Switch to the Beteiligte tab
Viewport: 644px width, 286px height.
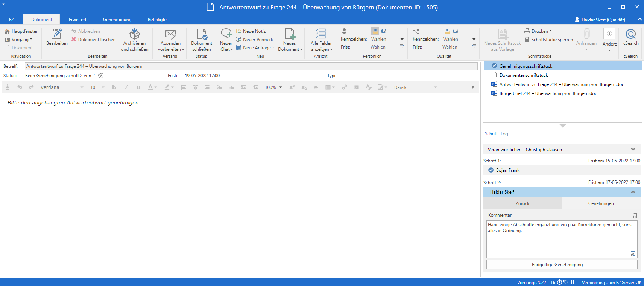157,20
